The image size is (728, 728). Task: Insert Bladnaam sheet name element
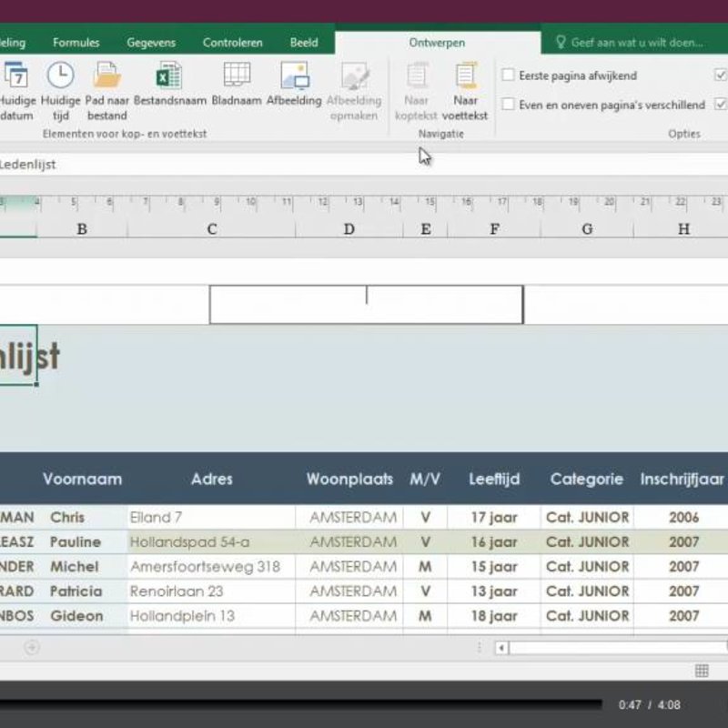[x=237, y=84]
